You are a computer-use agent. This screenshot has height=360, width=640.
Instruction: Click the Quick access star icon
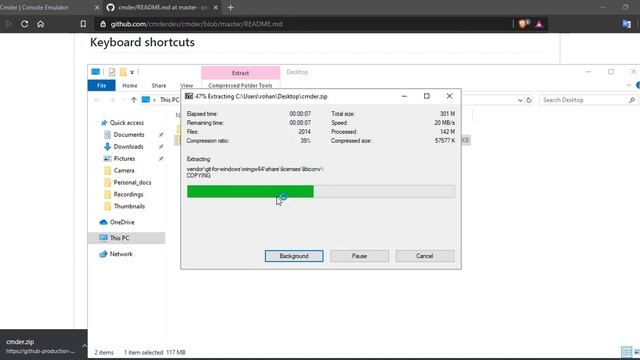pos(104,122)
